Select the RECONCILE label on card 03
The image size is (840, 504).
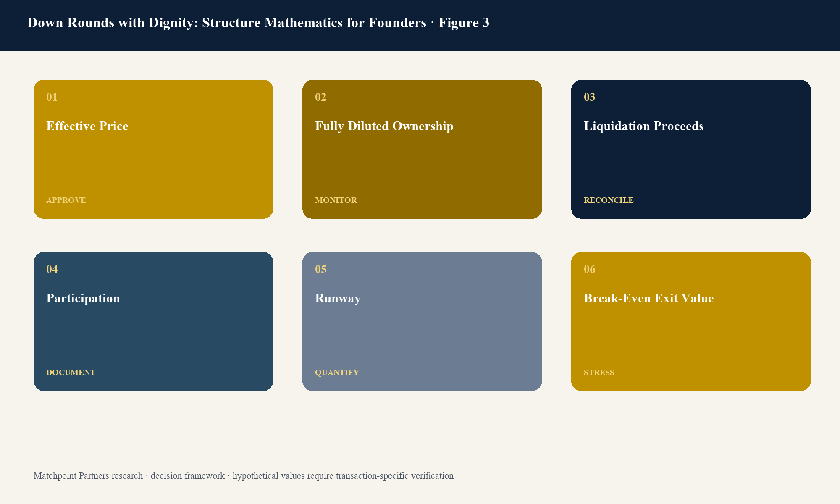point(609,200)
